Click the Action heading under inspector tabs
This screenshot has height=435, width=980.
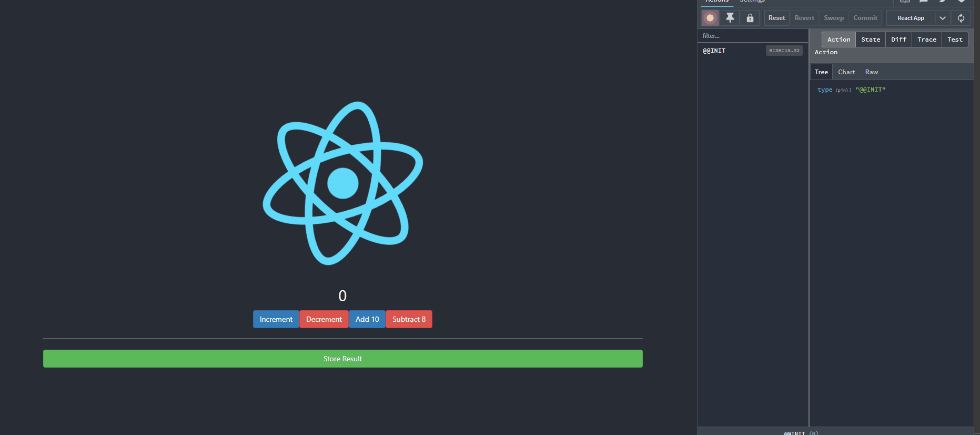[x=826, y=52]
